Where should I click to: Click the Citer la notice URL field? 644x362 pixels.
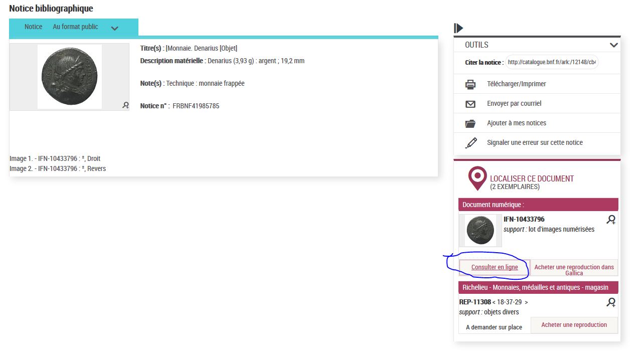click(x=552, y=63)
